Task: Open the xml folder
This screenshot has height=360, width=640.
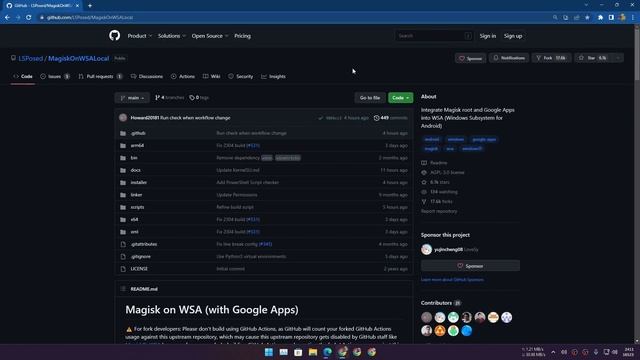Action: coord(134,232)
